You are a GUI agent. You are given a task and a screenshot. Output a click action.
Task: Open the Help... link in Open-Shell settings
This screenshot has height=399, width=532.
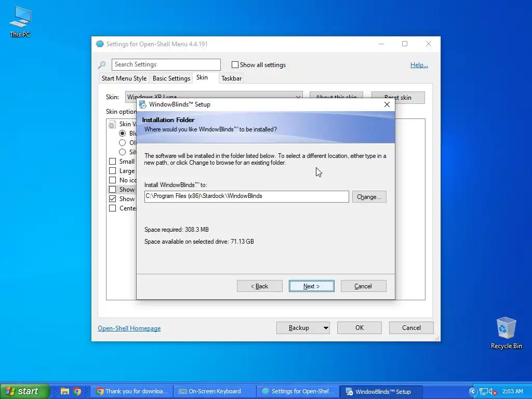pos(419,65)
